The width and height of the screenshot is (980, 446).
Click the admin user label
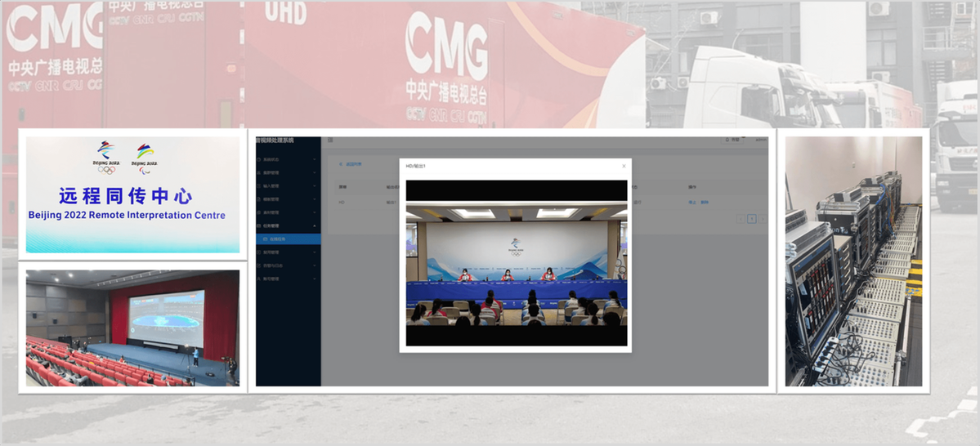pos(760,140)
